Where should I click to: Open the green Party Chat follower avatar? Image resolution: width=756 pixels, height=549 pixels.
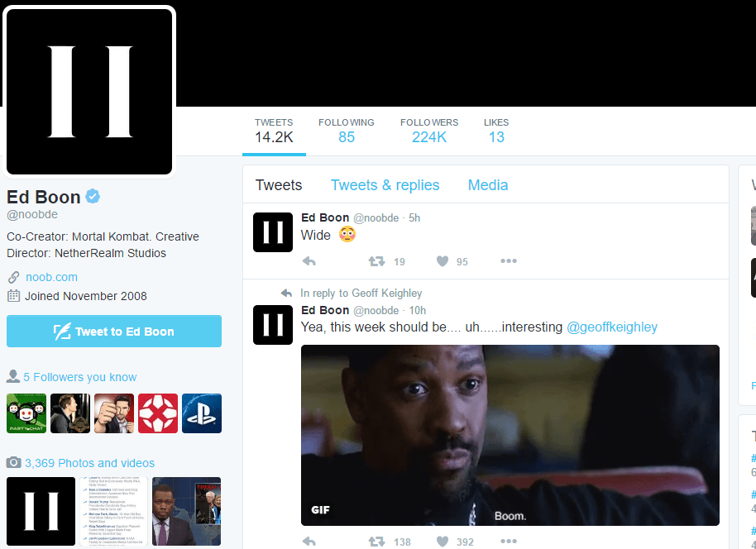26,413
